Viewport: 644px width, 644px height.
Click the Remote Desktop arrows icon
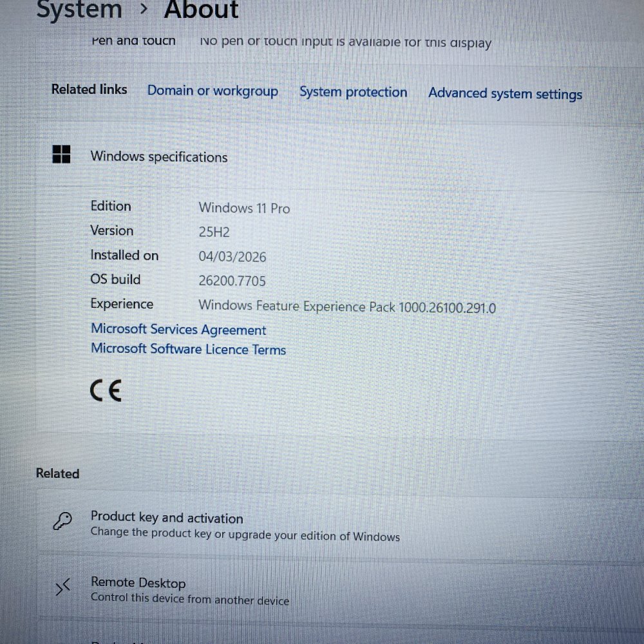click(x=63, y=587)
